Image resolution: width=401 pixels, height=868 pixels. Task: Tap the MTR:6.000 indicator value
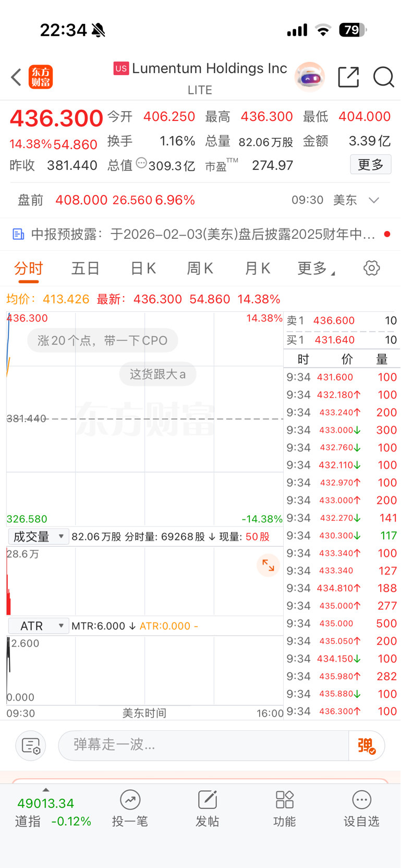point(98,626)
